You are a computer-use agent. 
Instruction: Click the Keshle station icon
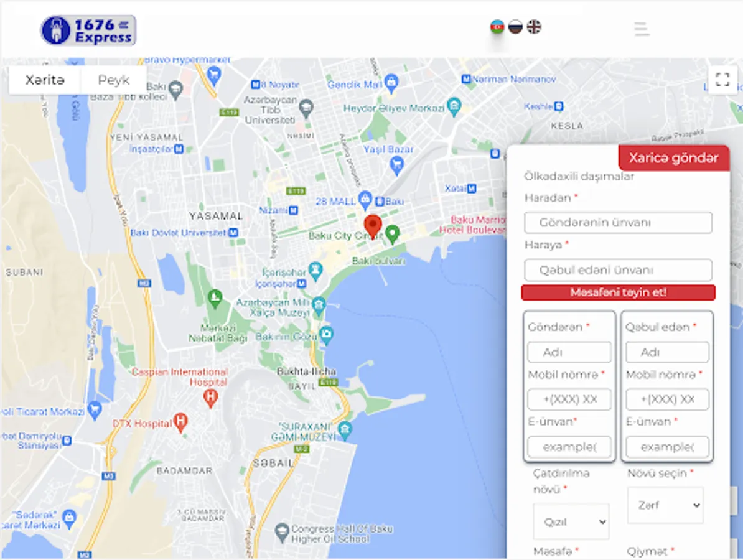(559, 106)
